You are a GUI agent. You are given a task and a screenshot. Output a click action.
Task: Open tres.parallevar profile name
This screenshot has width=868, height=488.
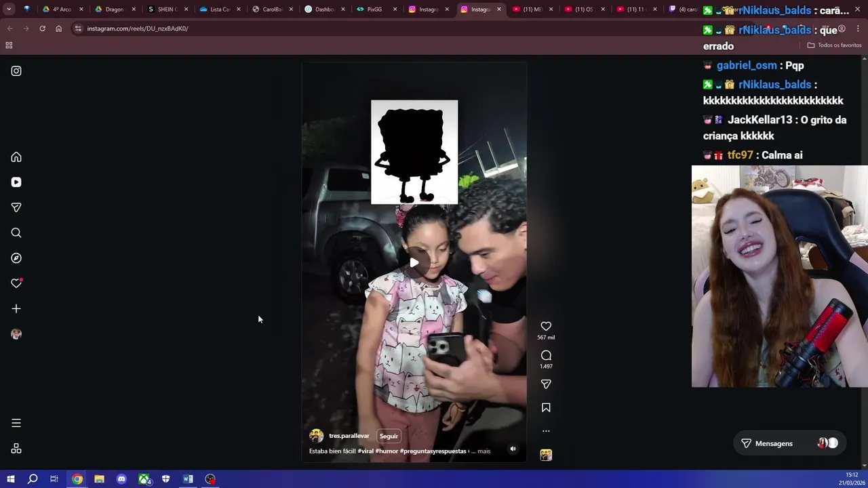coord(349,436)
